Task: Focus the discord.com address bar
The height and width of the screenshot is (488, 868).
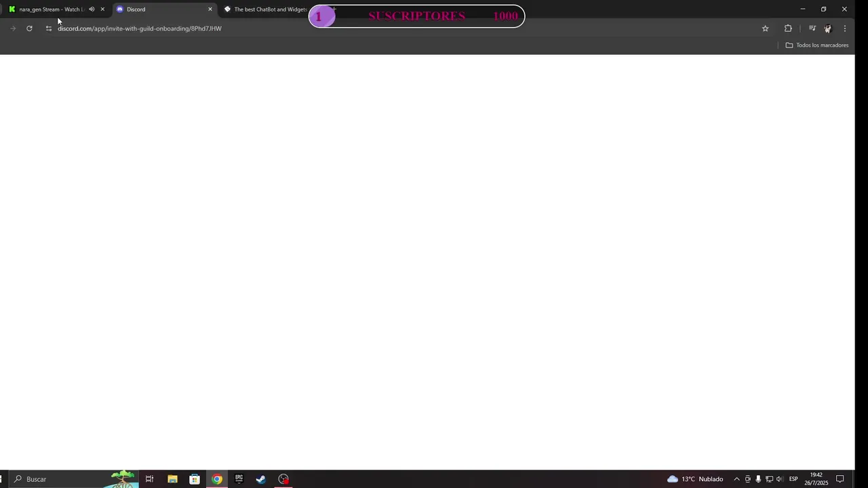Action: coord(407,28)
